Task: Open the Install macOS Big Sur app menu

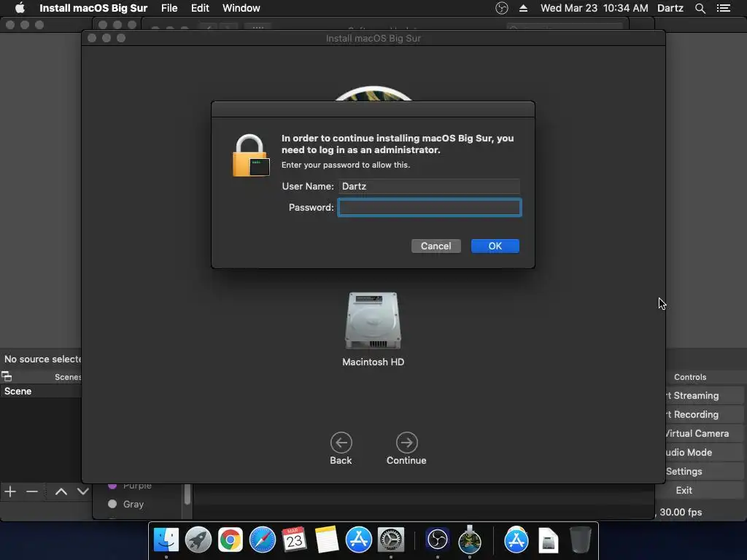Action: point(93,8)
